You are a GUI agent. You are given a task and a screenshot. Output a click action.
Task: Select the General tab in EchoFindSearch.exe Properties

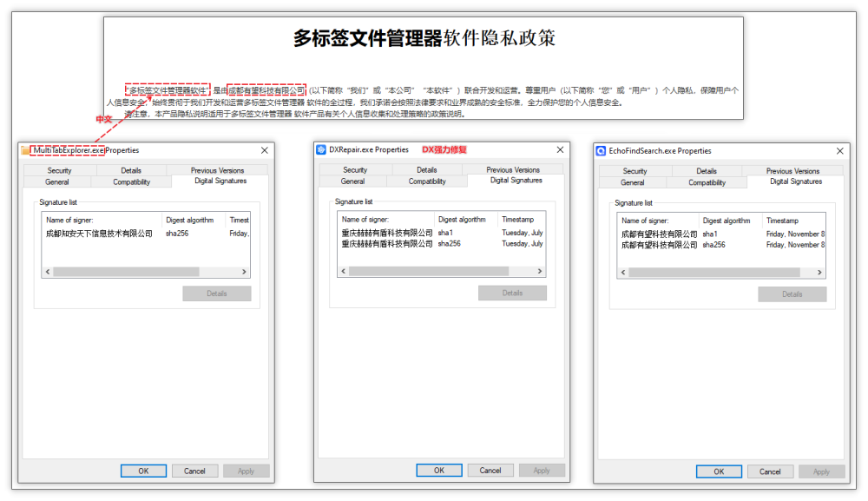point(633,182)
